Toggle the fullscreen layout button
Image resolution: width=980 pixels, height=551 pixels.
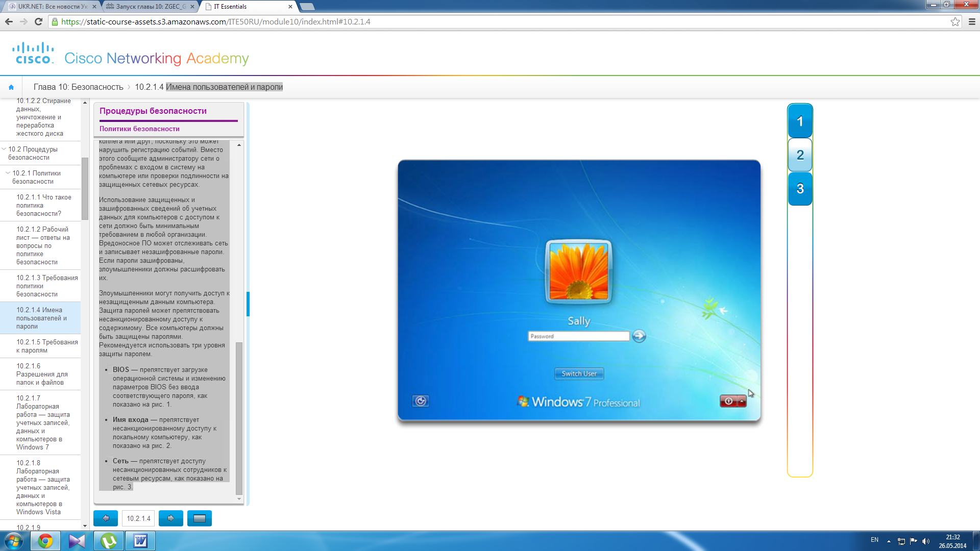click(x=200, y=518)
